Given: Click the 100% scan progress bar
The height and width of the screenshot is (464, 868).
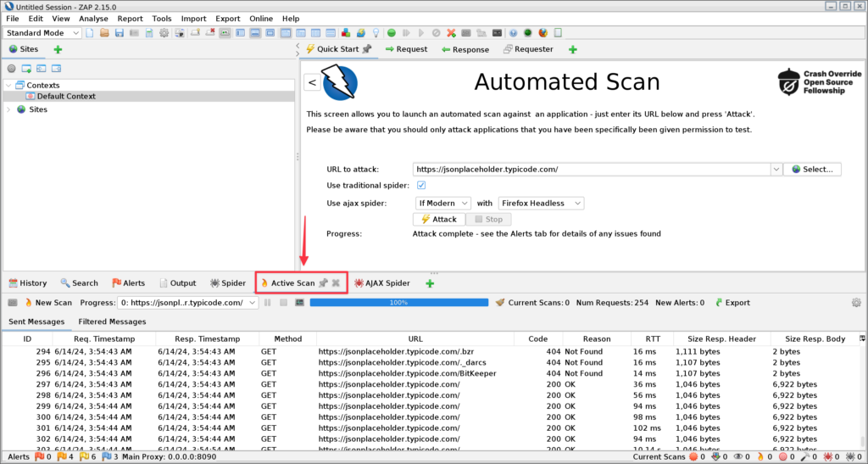Looking at the screenshot, I should click(399, 302).
